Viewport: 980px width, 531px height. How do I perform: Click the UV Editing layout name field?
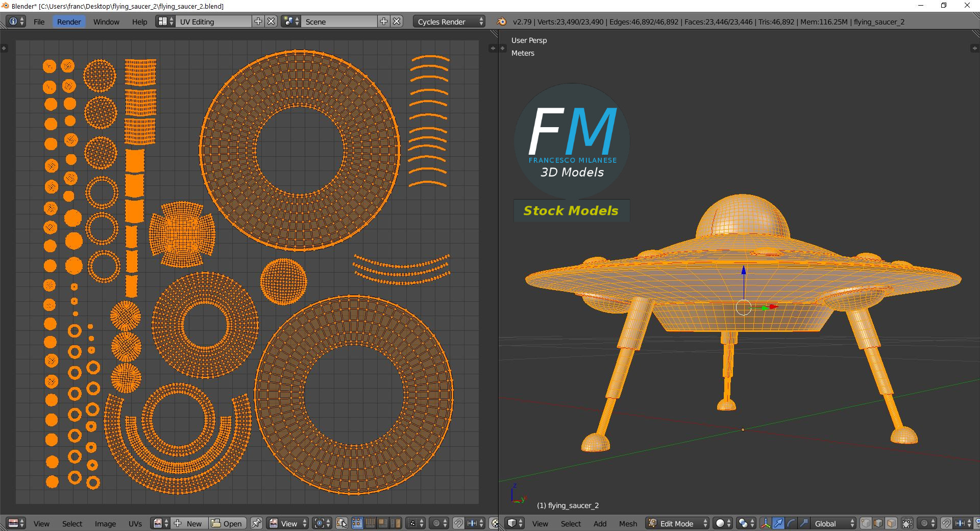coord(213,21)
